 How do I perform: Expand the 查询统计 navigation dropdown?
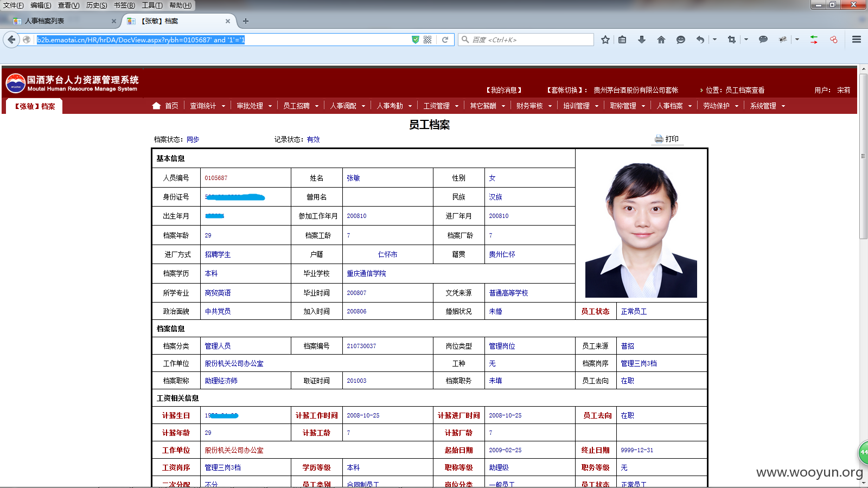pos(224,106)
